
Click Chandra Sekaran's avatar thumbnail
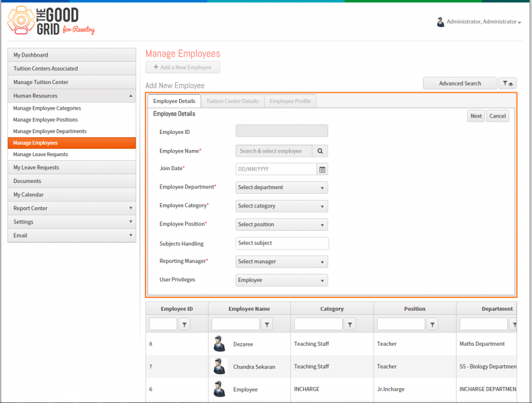219,367
